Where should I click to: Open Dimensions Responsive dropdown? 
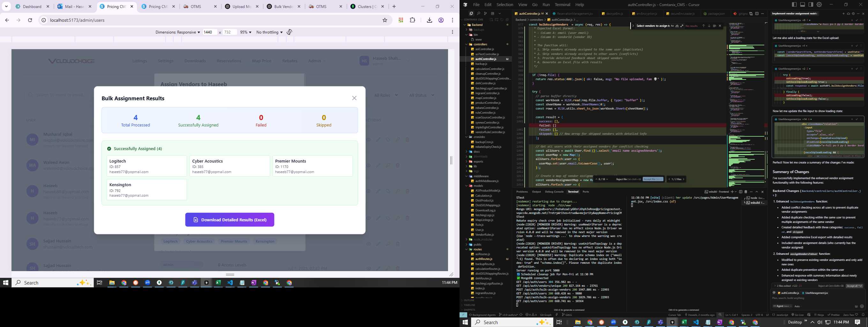(x=177, y=32)
